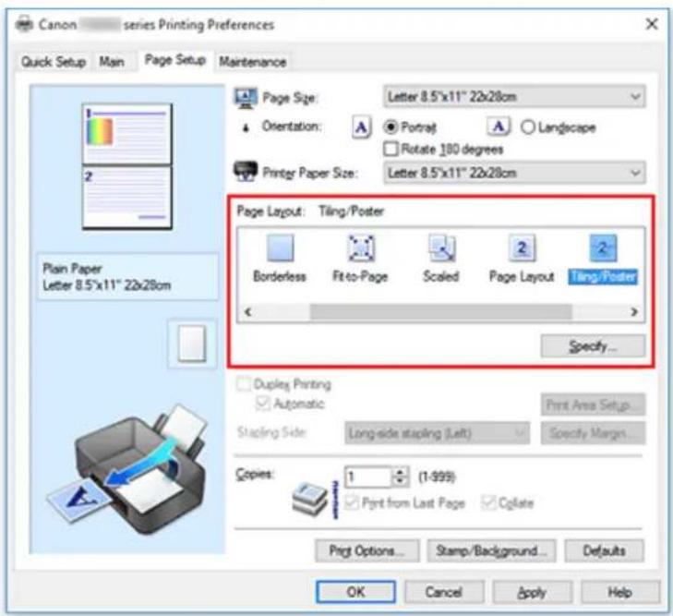This screenshot has width=673, height=616.
Task: Click the Specify... button
Action: click(593, 346)
